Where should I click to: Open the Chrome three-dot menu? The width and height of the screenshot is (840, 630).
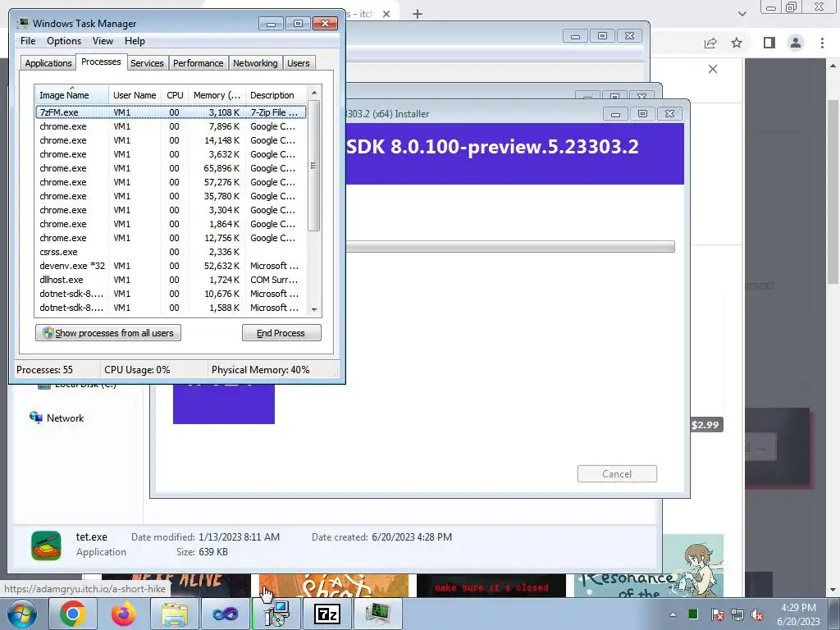click(x=822, y=43)
